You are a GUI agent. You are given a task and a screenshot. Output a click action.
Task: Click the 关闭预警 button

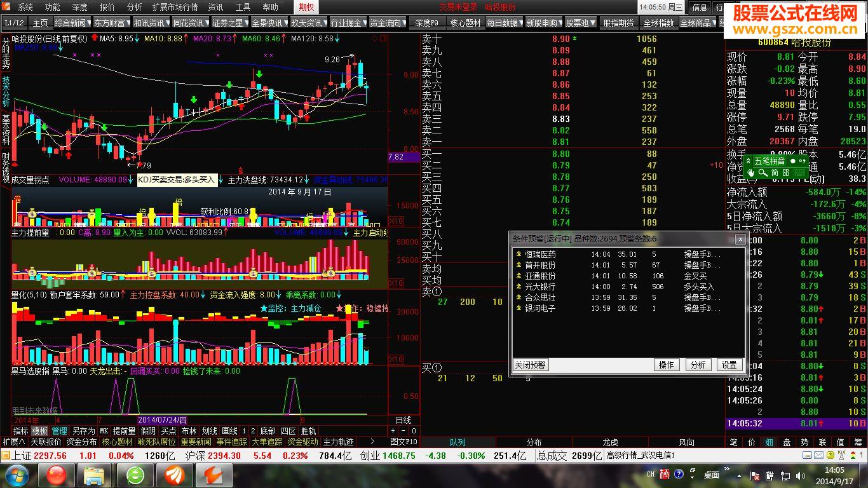pos(531,365)
